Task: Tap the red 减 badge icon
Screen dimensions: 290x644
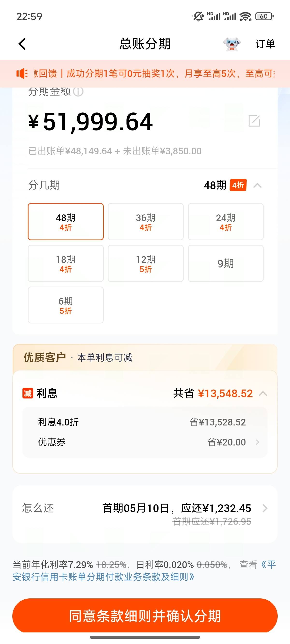Action: pos(28,393)
